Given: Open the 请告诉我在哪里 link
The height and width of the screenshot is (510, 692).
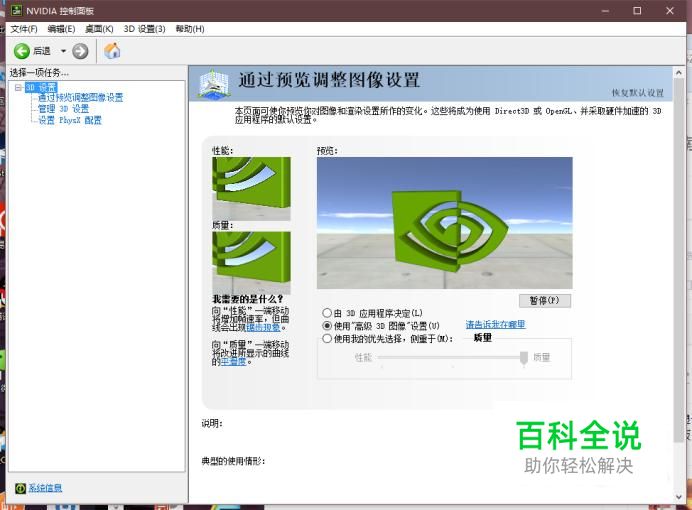Looking at the screenshot, I should pyautogui.click(x=495, y=324).
